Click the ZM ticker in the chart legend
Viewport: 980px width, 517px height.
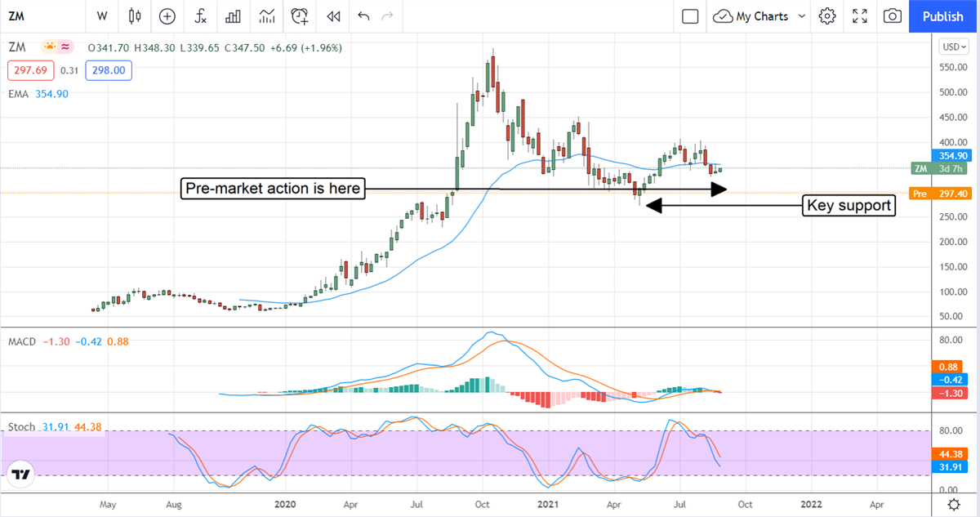18,48
